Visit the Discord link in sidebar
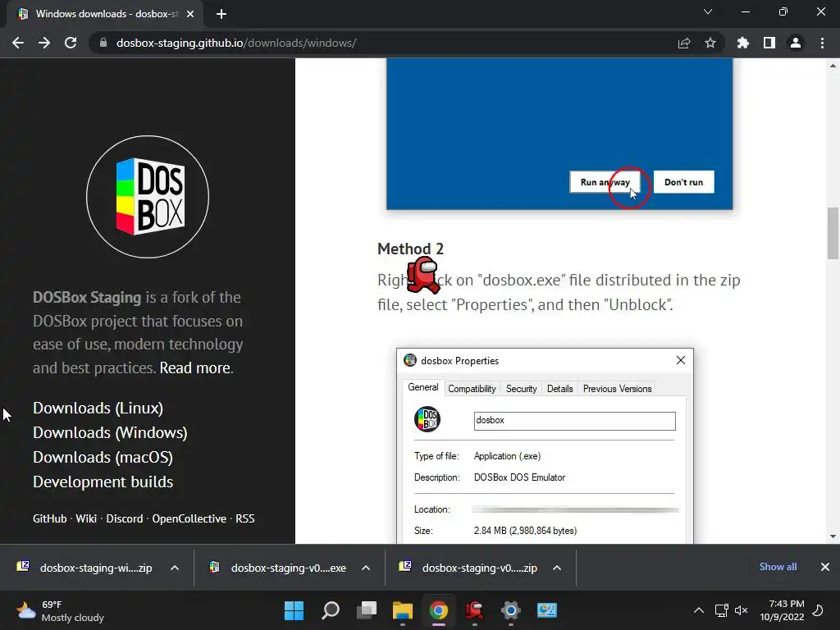Image resolution: width=840 pixels, height=630 pixels. [x=125, y=518]
